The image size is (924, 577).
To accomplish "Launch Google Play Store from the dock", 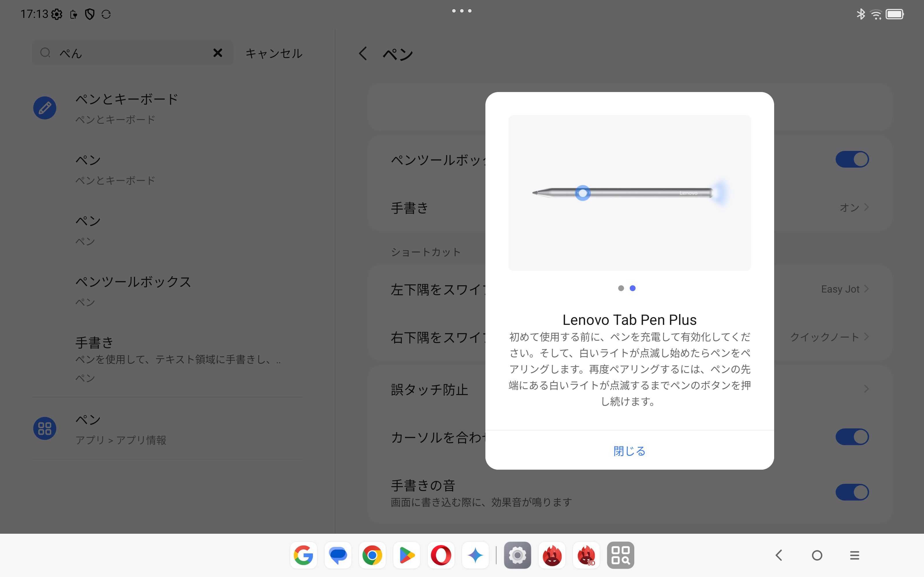I will tap(407, 555).
